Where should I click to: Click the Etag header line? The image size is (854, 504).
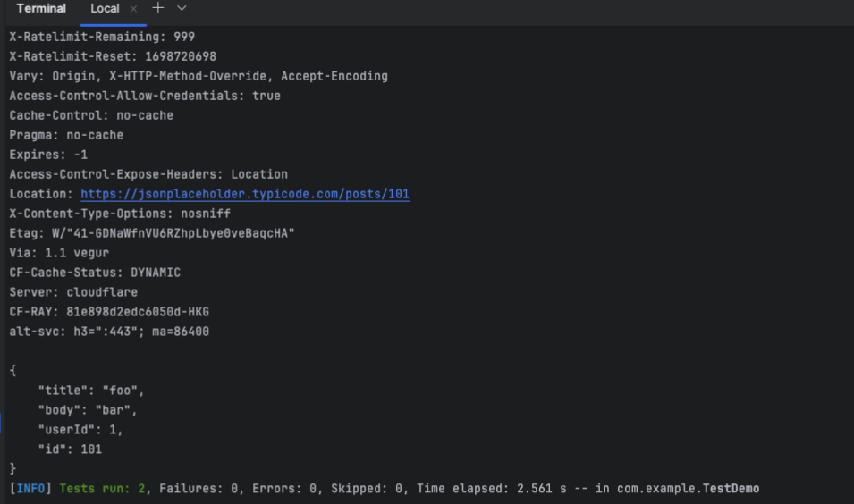[x=152, y=233]
